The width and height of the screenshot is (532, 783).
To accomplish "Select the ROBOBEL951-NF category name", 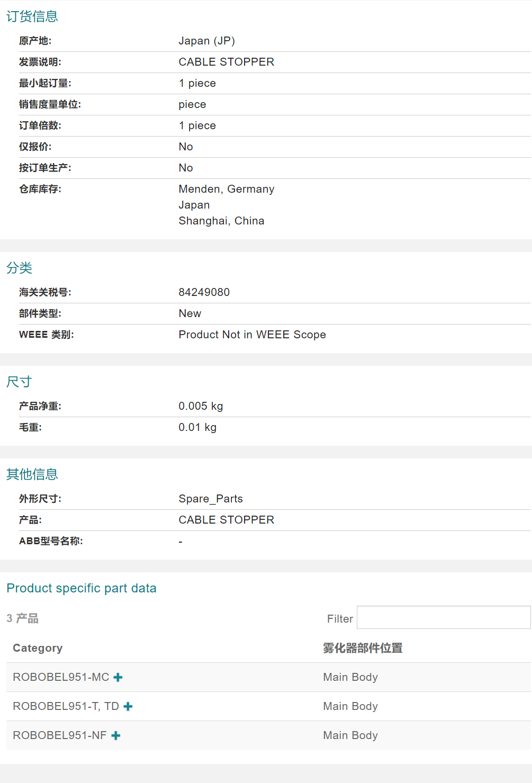I will pyautogui.click(x=59, y=735).
